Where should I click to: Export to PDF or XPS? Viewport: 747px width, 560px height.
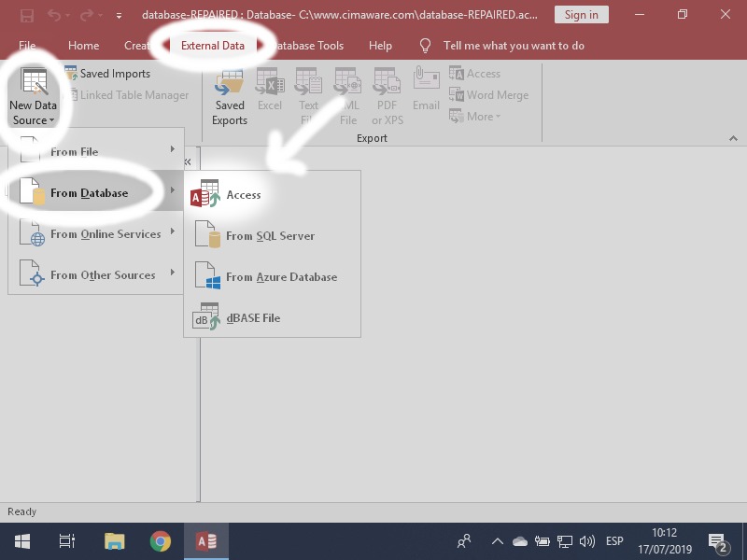388,97
